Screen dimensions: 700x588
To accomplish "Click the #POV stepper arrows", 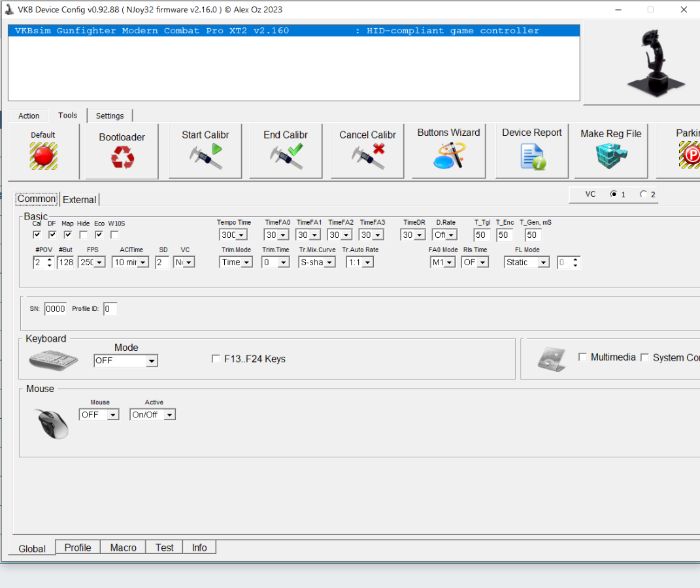I will (x=50, y=263).
